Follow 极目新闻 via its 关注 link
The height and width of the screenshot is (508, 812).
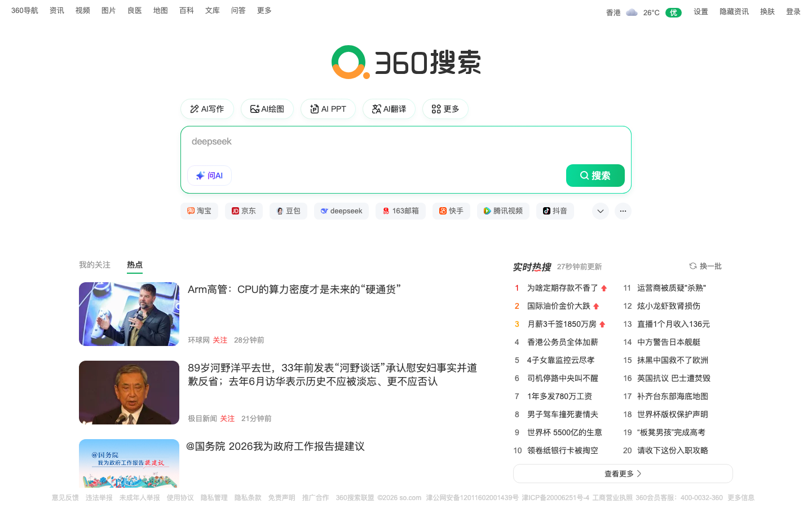(x=227, y=418)
